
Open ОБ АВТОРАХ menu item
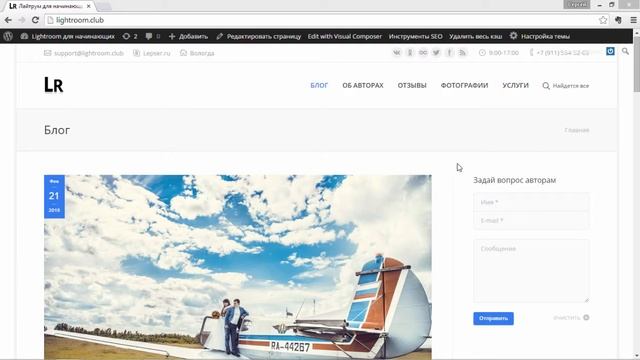pyautogui.click(x=363, y=85)
